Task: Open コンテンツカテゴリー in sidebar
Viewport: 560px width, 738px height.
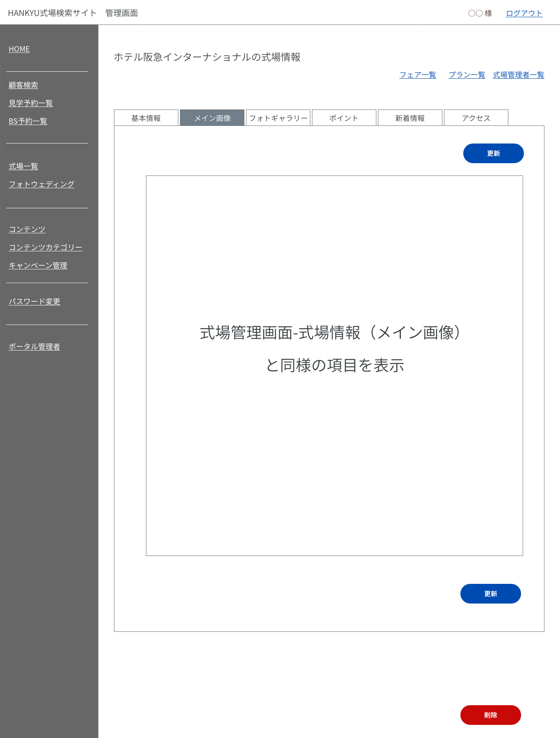Action: (x=46, y=248)
